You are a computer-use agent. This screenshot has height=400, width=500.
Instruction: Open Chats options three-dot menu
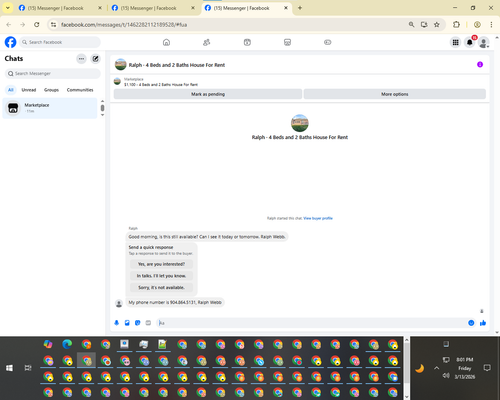point(81,59)
